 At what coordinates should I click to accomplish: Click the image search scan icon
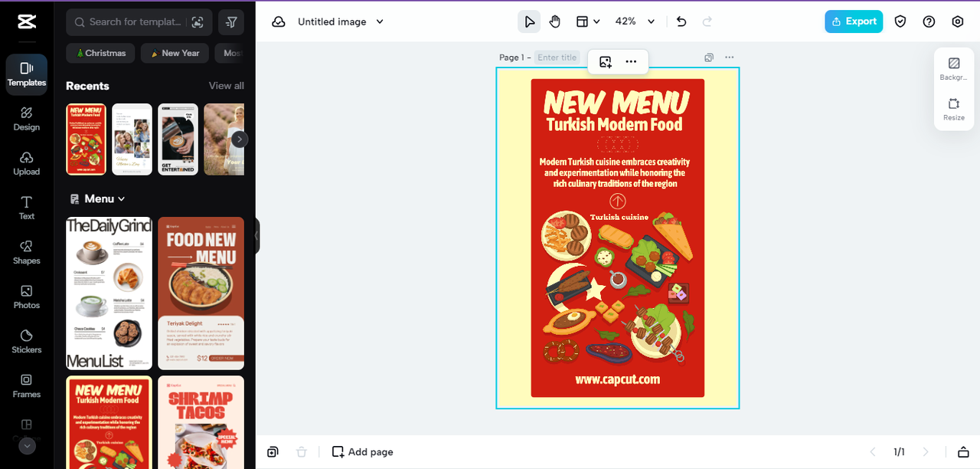pos(198,22)
